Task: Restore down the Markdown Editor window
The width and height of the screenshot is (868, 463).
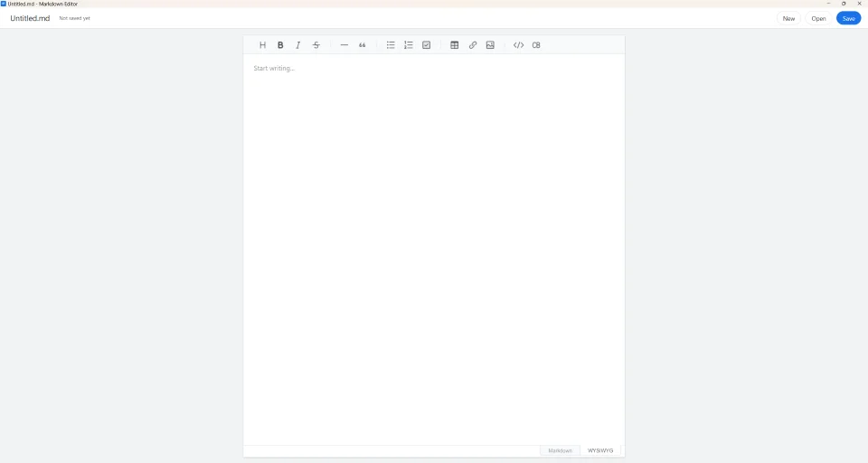Action: [x=844, y=4]
